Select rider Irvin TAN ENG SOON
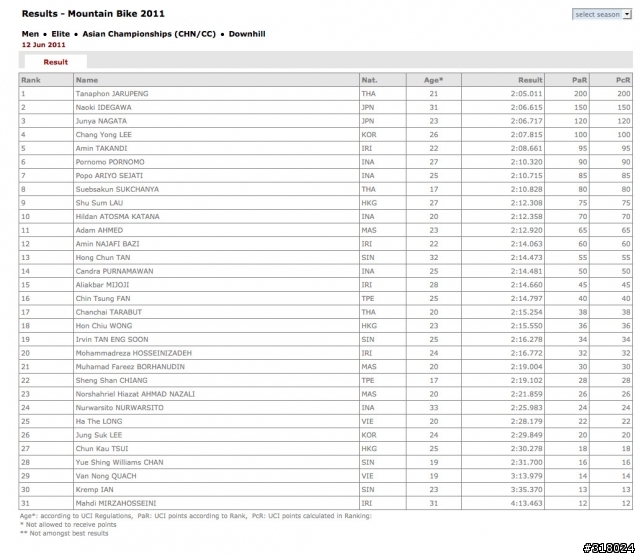The width and height of the screenshot is (640, 556). pos(112,340)
